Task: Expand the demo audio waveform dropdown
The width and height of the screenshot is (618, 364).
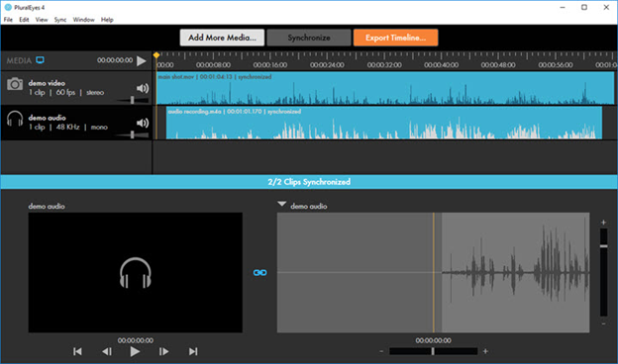Action: (281, 204)
